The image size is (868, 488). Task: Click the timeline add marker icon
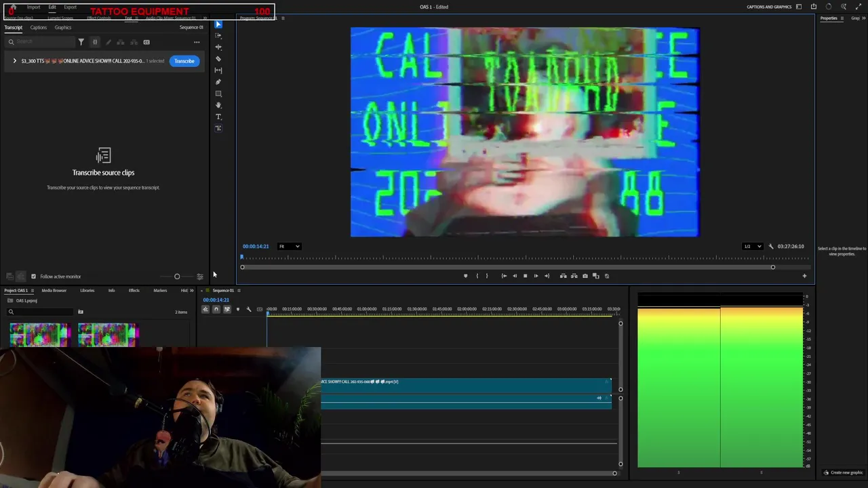point(237,309)
